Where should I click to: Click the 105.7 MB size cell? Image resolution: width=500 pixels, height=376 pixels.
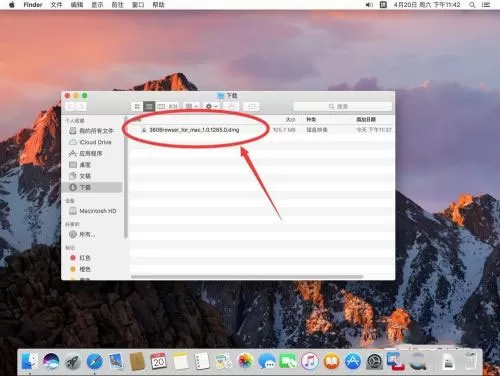[284, 130]
